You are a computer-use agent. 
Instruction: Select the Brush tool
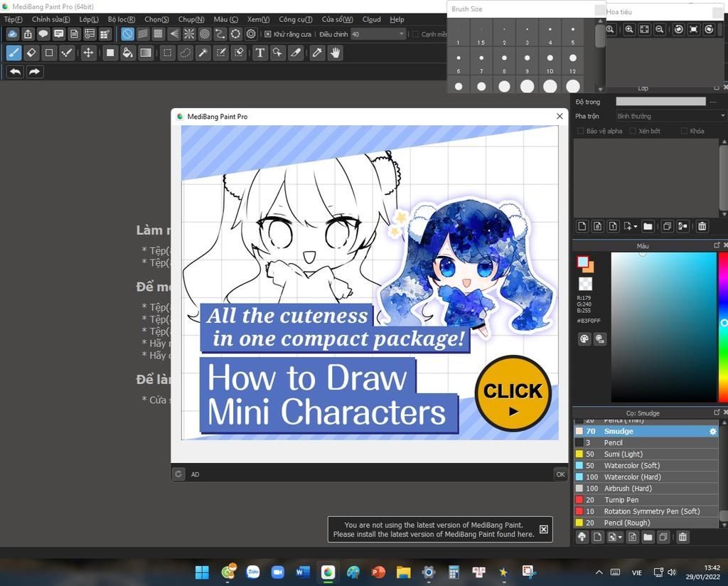[x=14, y=53]
